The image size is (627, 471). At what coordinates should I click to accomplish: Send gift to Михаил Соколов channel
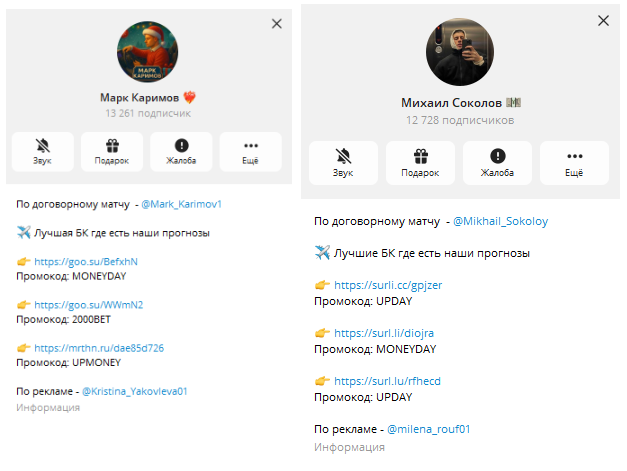pos(420,163)
